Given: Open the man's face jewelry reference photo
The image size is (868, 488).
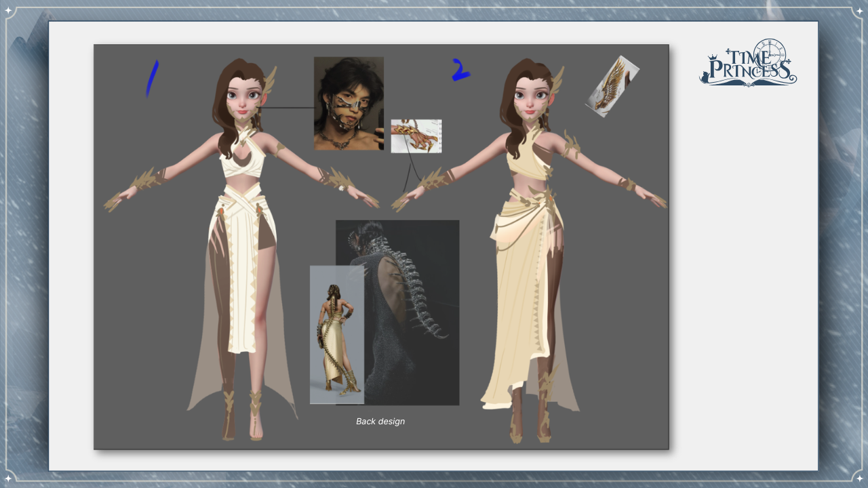Looking at the screenshot, I should coord(349,103).
